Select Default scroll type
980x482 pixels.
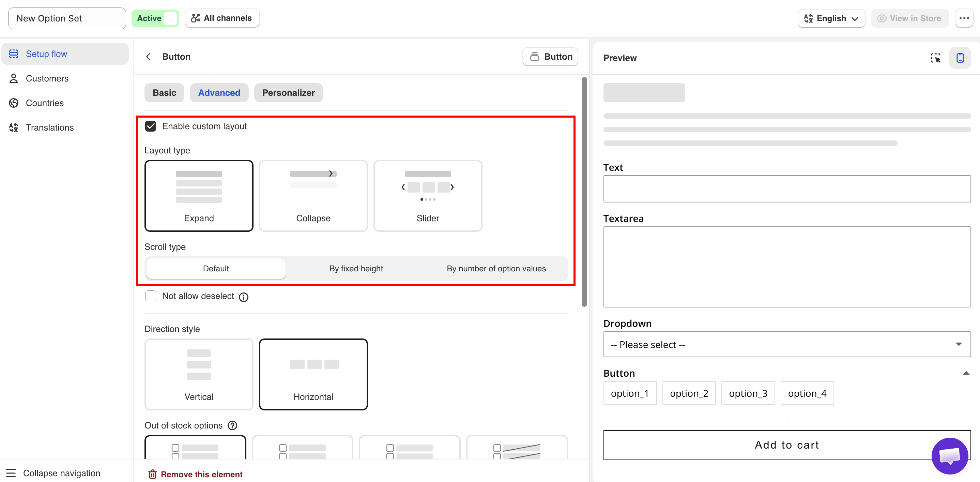pos(216,269)
